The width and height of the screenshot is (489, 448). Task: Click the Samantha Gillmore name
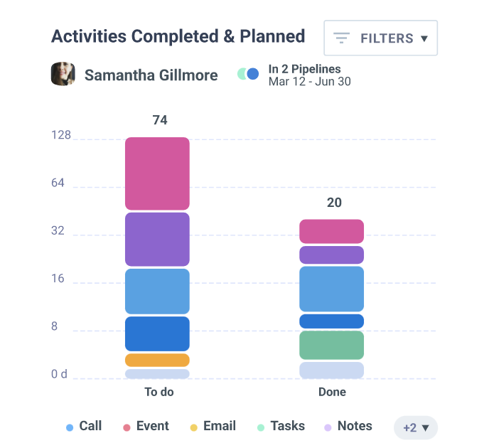(x=151, y=75)
